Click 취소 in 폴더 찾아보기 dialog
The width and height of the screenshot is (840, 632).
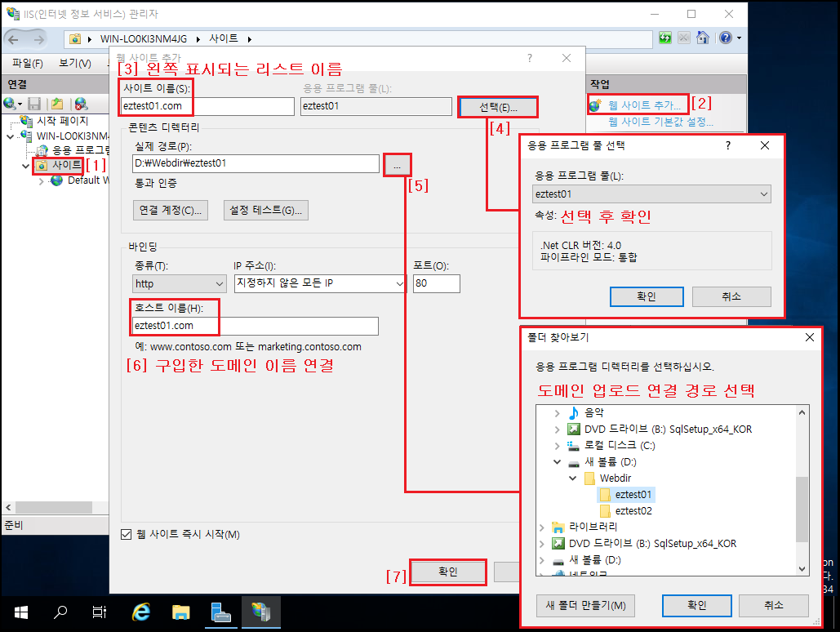(x=774, y=606)
